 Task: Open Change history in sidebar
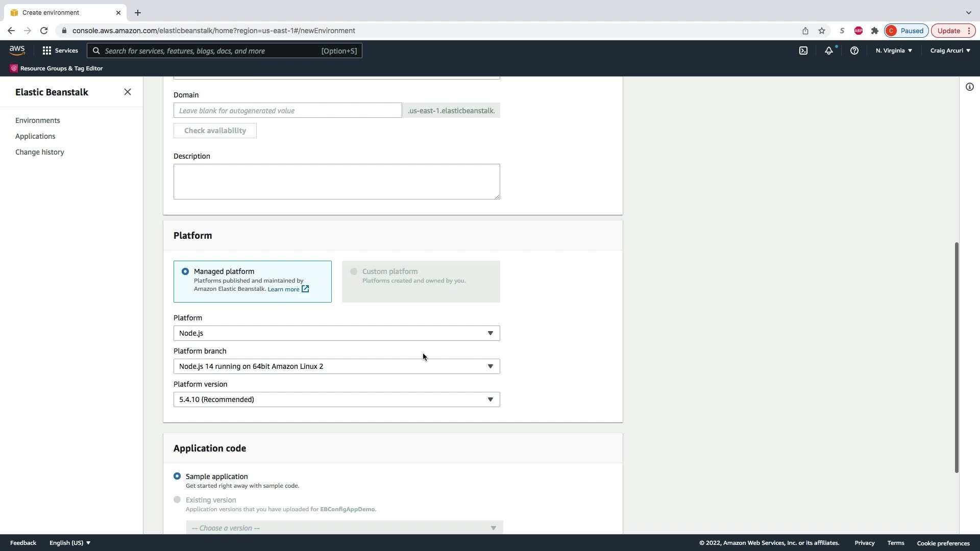coord(40,152)
